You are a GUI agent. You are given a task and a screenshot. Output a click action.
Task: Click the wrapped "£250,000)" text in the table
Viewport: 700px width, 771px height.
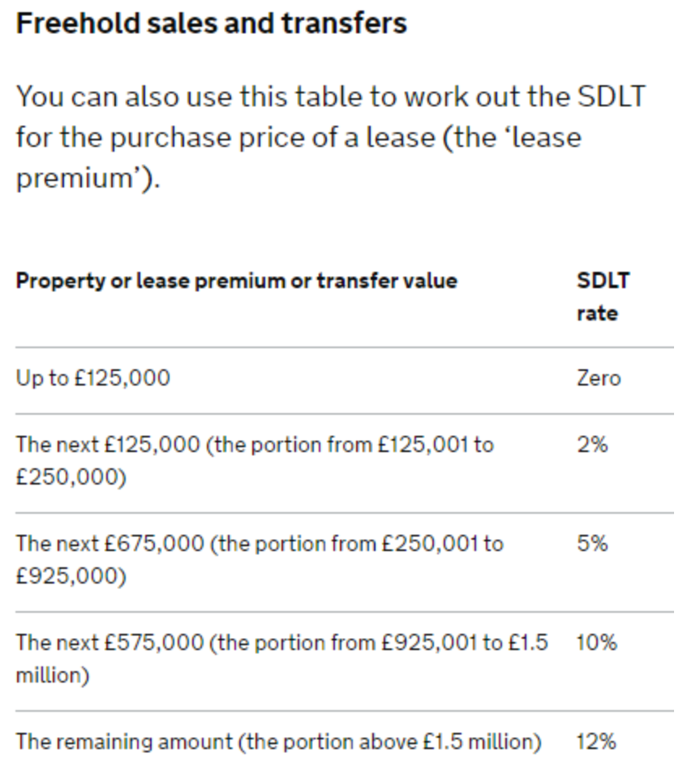point(71,477)
